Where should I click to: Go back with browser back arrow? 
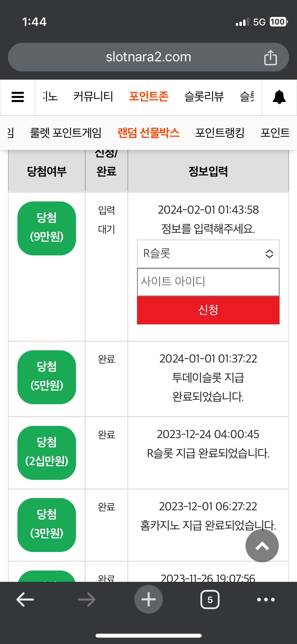(x=25, y=599)
